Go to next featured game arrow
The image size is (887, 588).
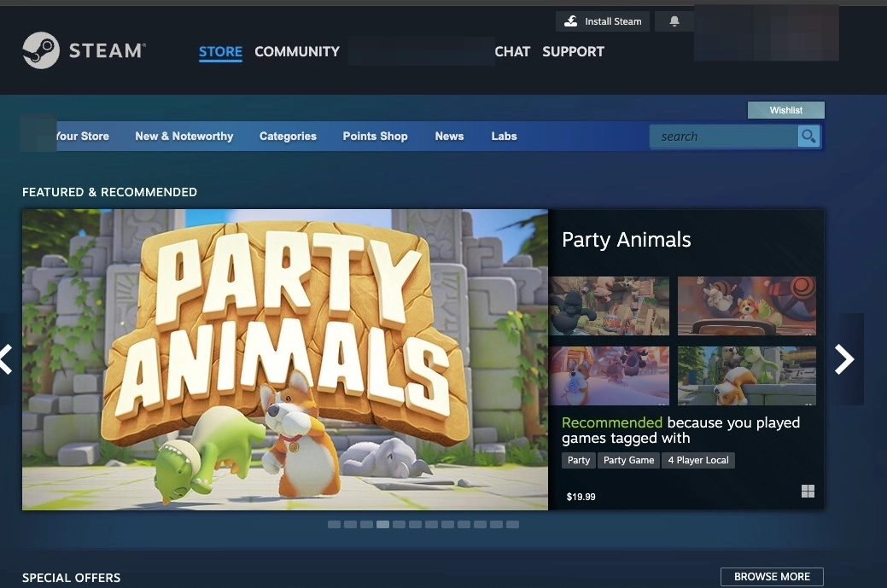[x=844, y=359]
